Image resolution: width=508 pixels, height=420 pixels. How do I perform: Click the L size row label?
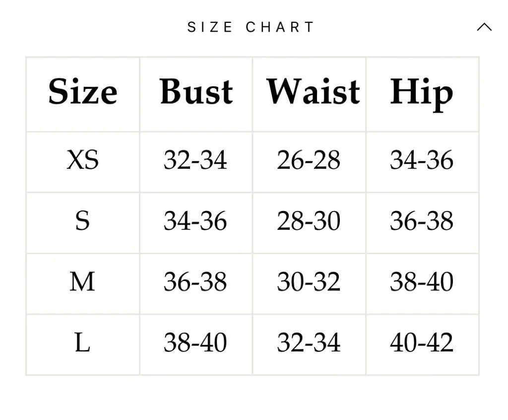coord(83,343)
